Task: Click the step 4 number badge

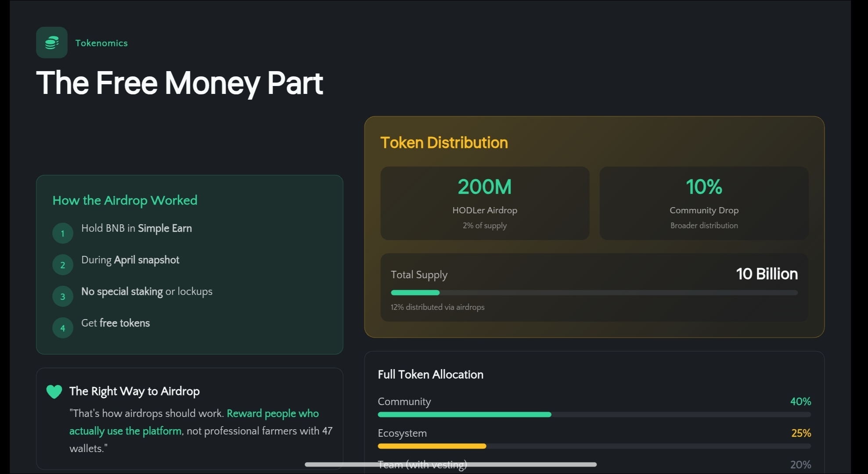Action: [x=63, y=328]
